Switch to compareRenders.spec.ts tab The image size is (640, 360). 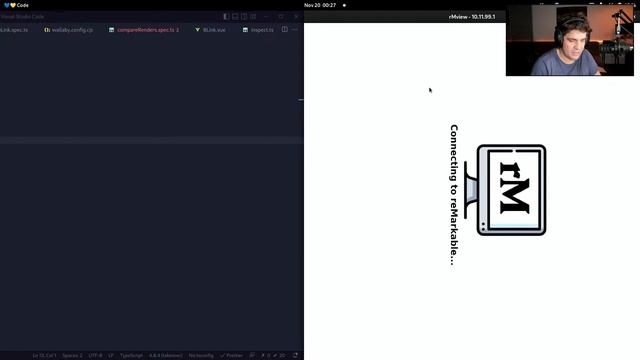click(x=144, y=30)
